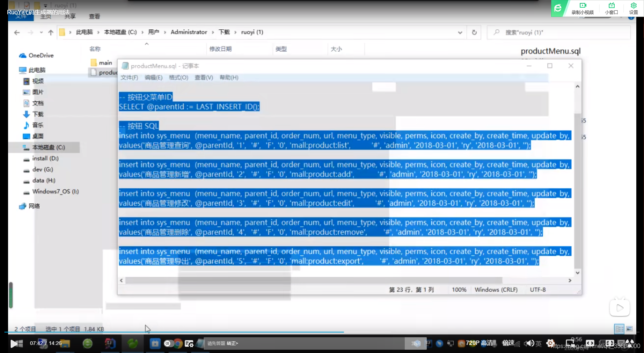Open the top-right 设置 settings

tap(634, 8)
